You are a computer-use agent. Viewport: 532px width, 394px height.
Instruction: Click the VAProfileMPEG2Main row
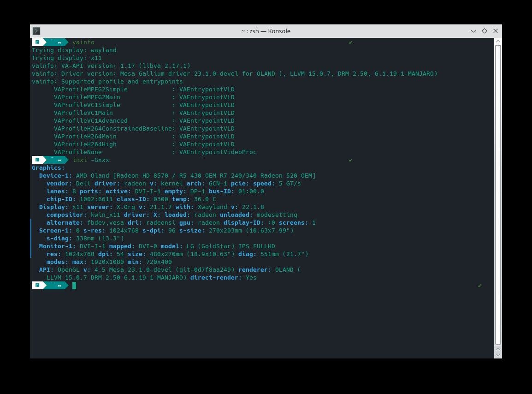click(144, 97)
